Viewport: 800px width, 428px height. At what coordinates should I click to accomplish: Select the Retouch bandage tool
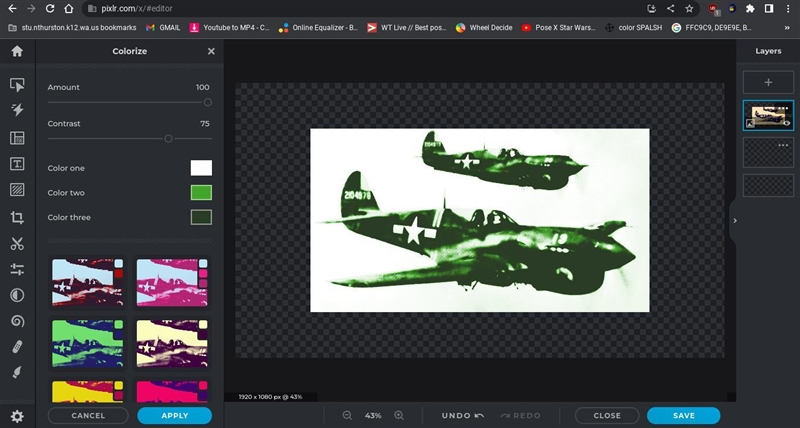17,347
